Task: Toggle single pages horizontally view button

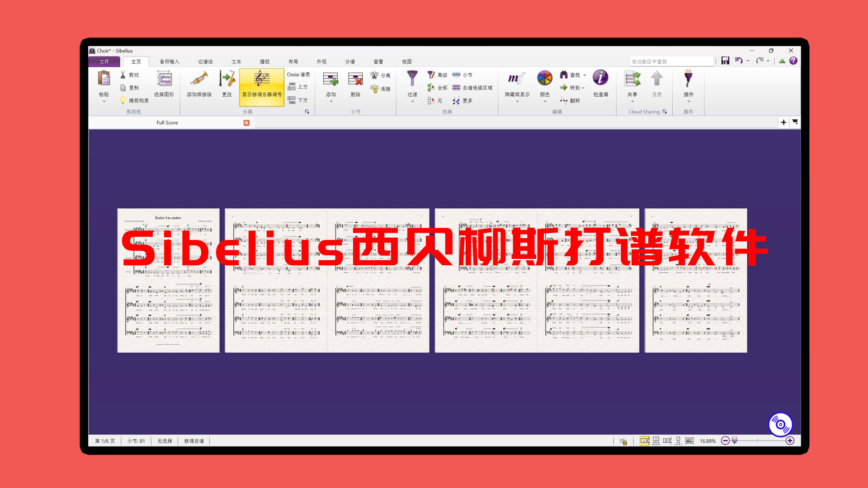Action: (x=667, y=441)
